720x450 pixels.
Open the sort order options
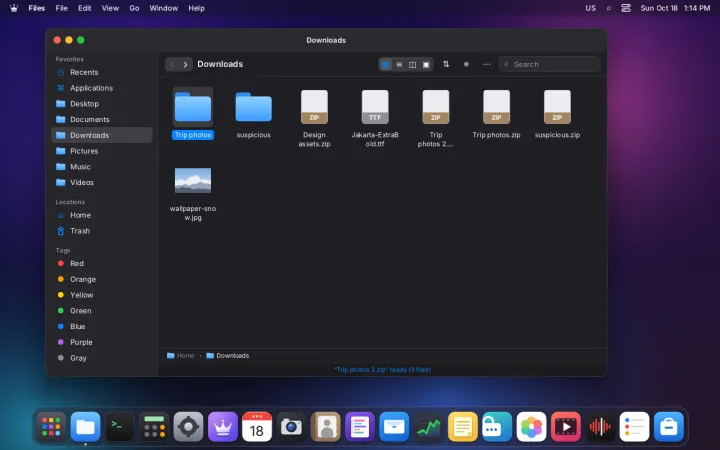446,64
